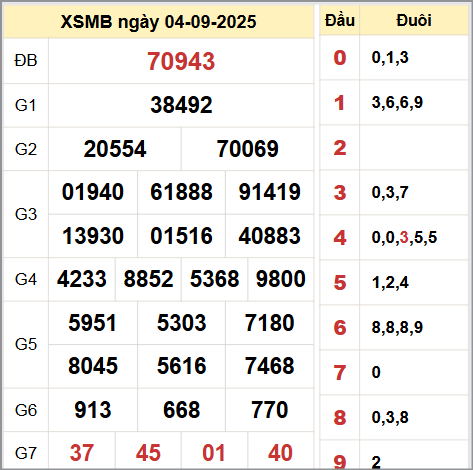
Task: Click the red G7 number 01
Action: pos(214,453)
